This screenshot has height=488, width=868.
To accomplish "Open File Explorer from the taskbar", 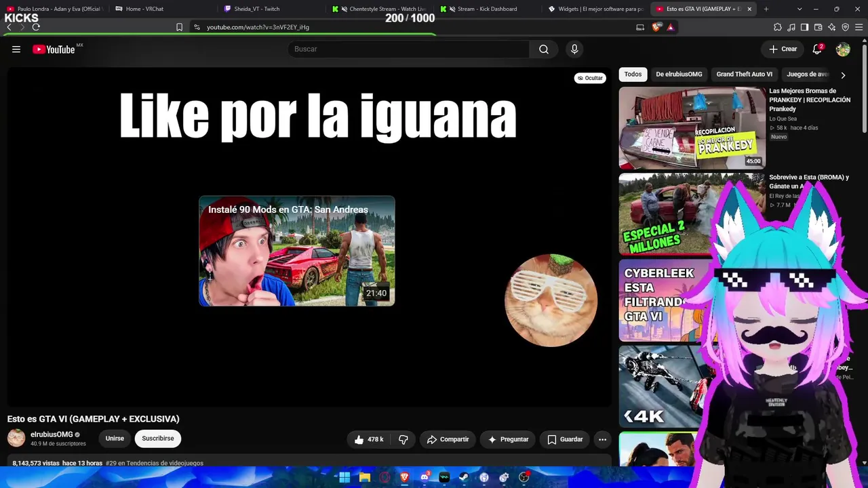I will point(365,477).
